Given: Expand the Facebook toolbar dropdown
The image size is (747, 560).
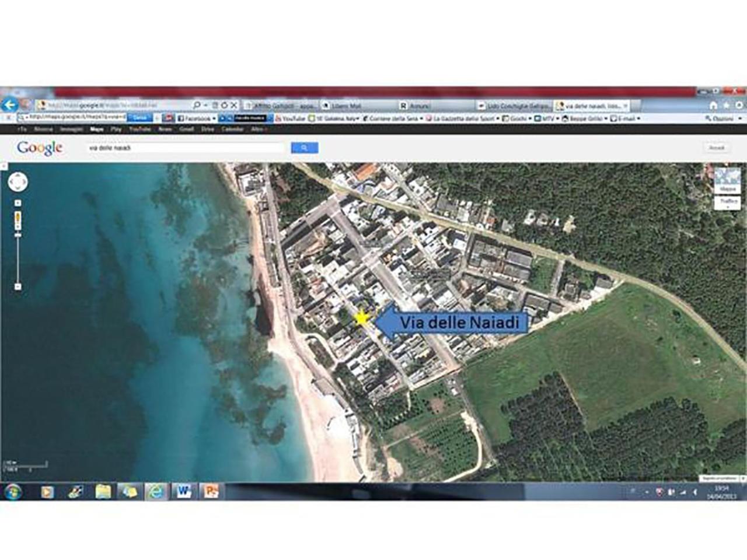Looking at the screenshot, I should pos(214,118).
